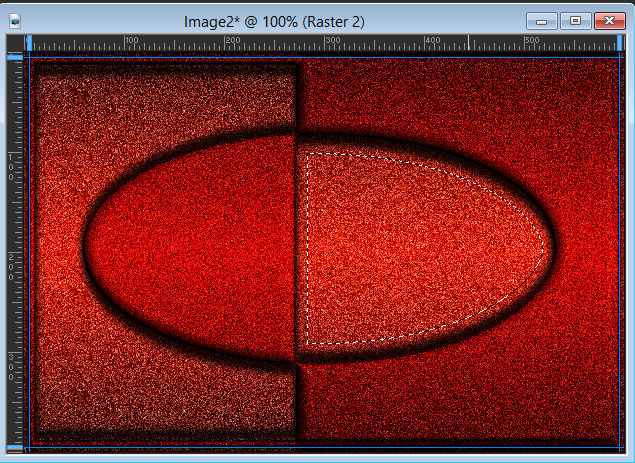Click the 500 mark on horizontal ruler
Screen dimensions: 635x463
[x=532, y=40]
